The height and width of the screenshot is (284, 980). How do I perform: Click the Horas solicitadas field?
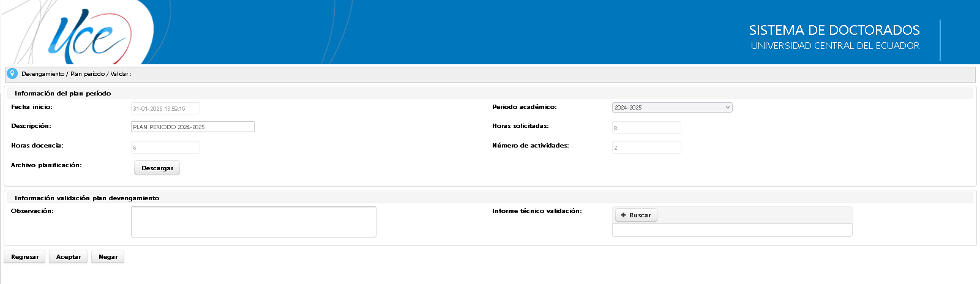[x=646, y=128]
